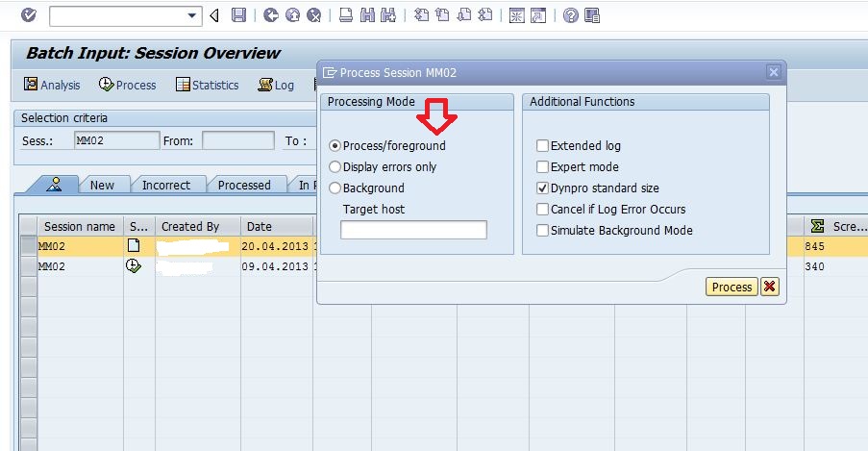The width and height of the screenshot is (868, 451).
Task: Enable Simulate Background Mode checkbox
Action: point(542,230)
